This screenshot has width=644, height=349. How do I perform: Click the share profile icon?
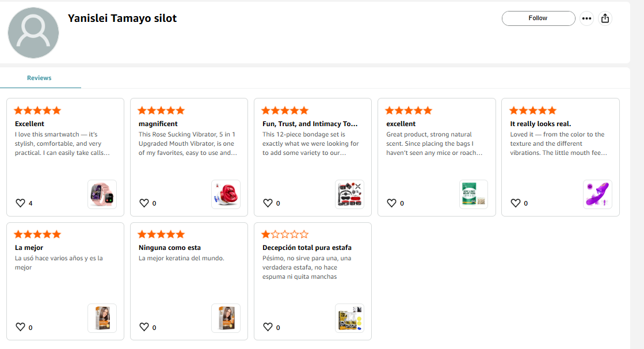pos(605,18)
